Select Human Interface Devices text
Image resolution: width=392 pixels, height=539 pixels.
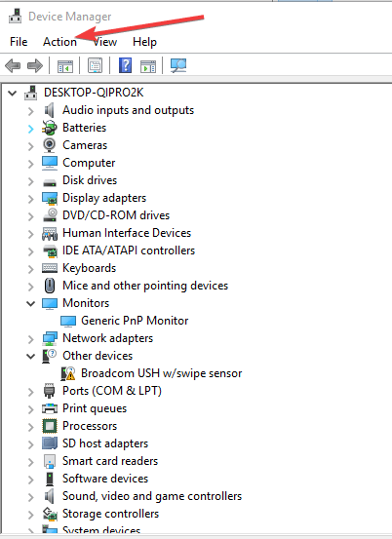coord(127,233)
